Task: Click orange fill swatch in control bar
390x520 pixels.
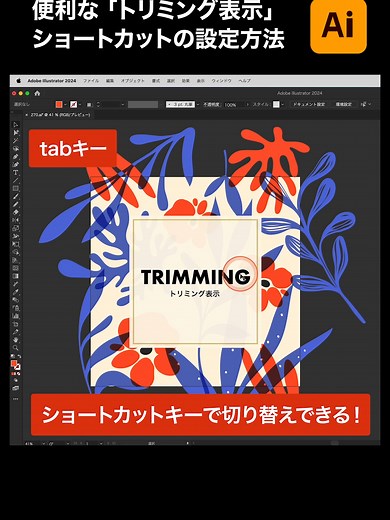Action: coord(59,105)
